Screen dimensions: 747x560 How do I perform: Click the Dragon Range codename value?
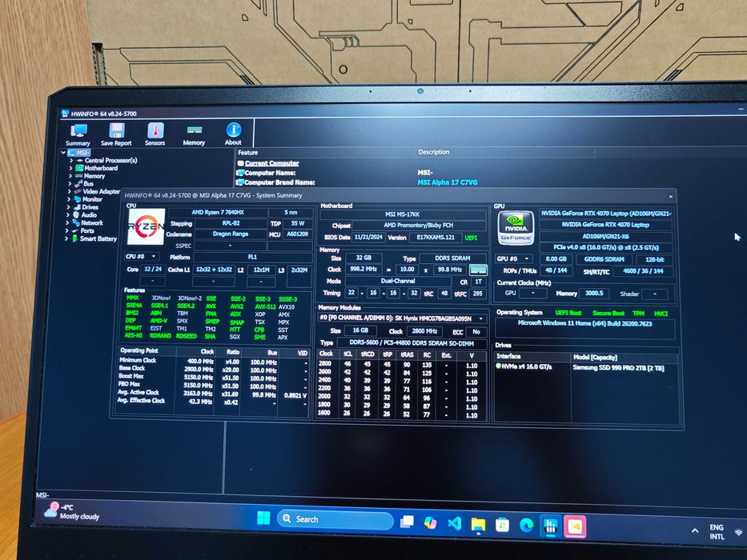click(231, 234)
